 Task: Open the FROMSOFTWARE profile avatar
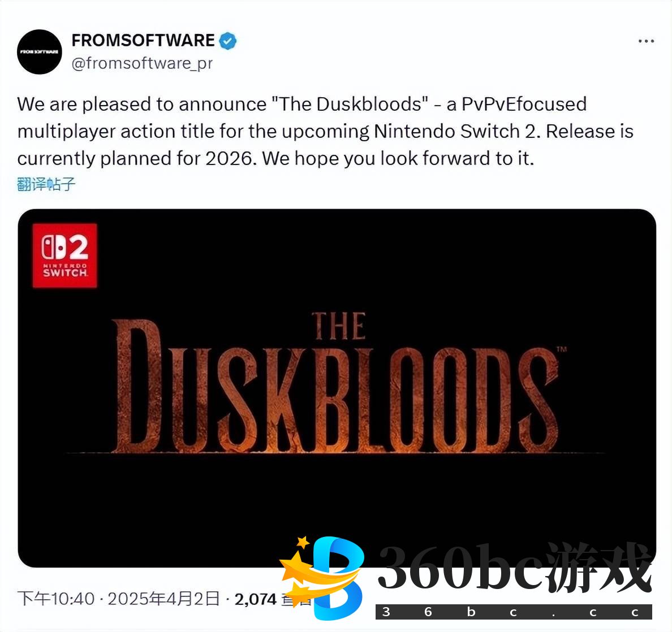(x=40, y=52)
